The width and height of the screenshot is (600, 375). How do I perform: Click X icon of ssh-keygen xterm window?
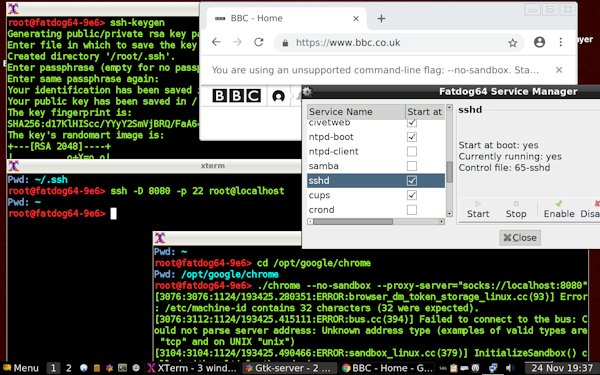(13, 8)
